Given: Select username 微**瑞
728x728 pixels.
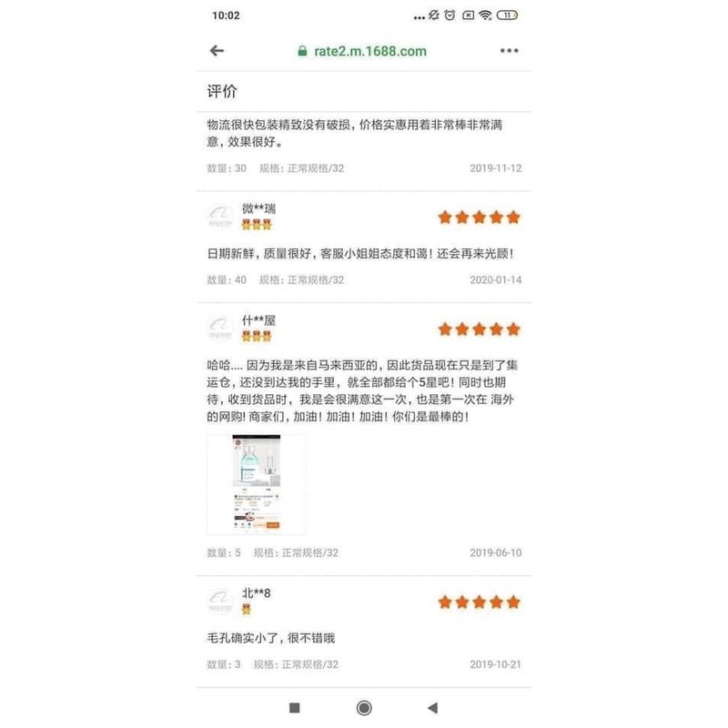Looking at the screenshot, I should tap(258, 208).
